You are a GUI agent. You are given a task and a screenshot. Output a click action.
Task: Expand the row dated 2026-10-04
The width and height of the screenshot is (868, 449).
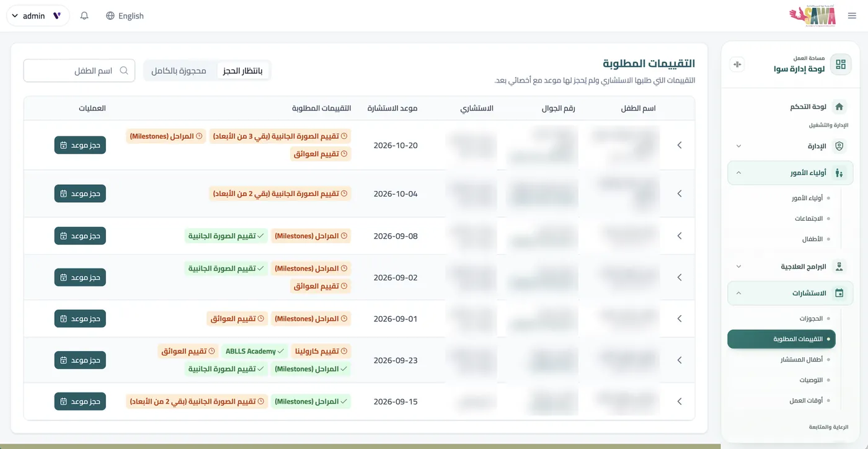[x=680, y=193]
